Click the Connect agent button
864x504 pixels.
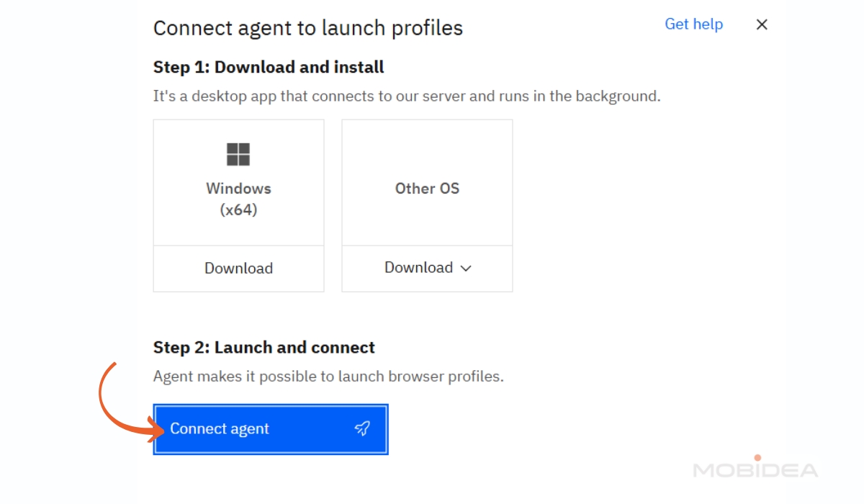pyautogui.click(x=270, y=428)
